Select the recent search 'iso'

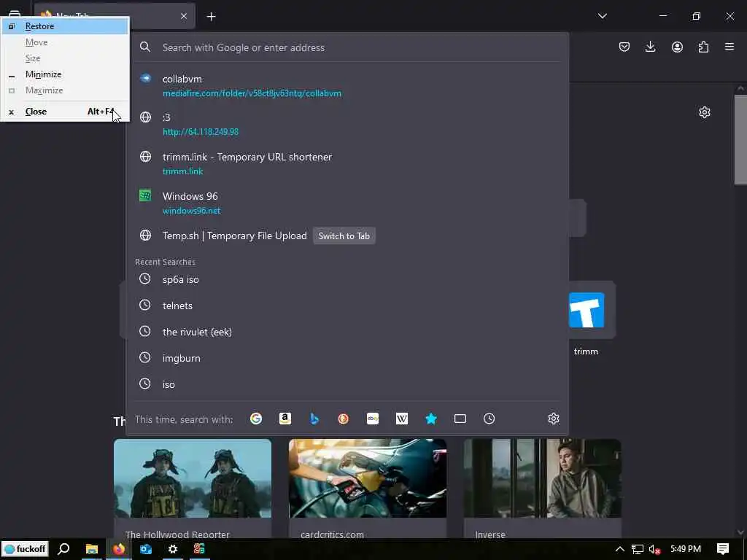[348, 384]
